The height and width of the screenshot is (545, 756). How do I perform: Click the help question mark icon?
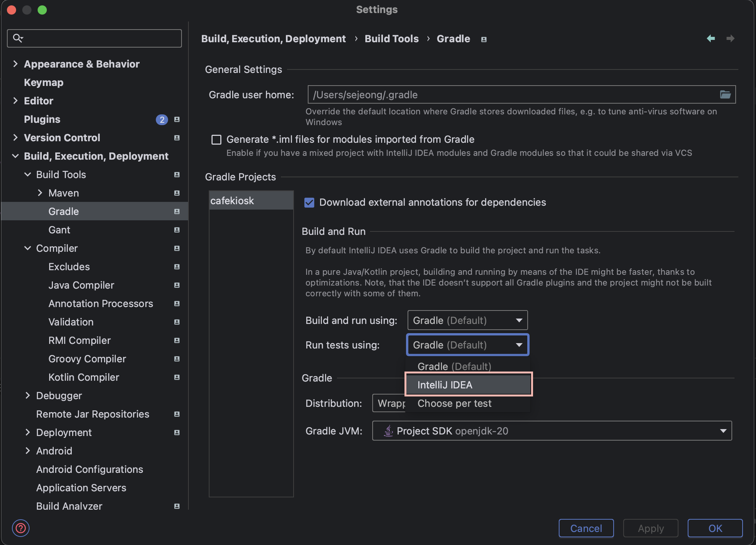click(x=21, y=528)
